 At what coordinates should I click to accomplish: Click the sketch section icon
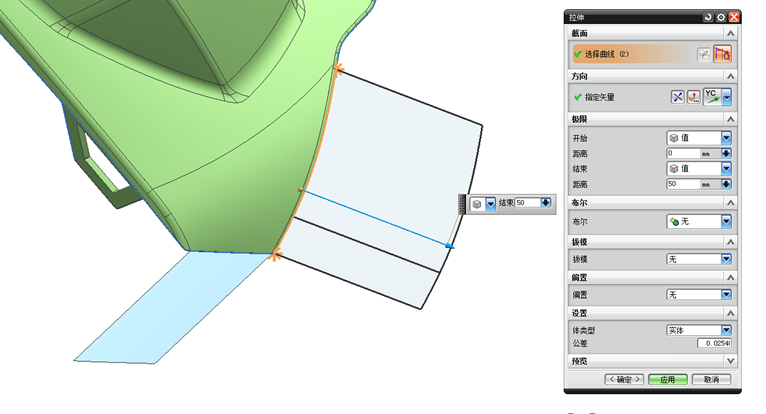point(703,54)
